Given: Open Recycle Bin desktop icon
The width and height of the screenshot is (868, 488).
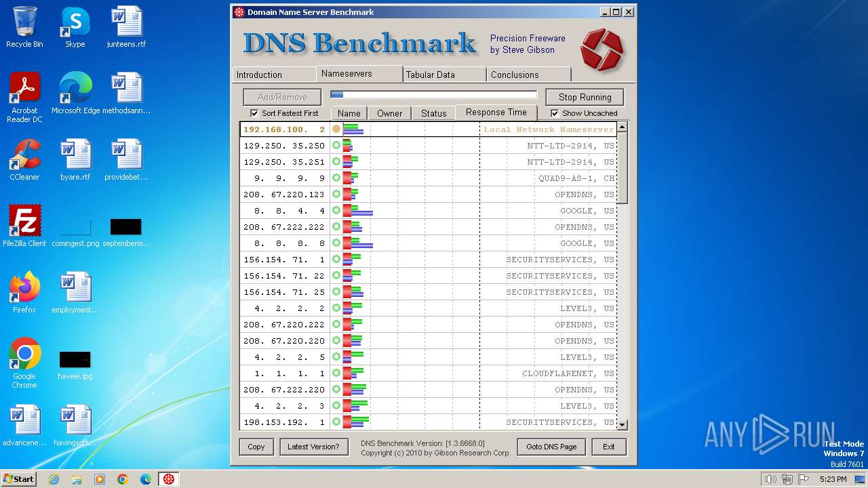Looking at the screenshot, I should pyautogui.click(x=24, y=27).
